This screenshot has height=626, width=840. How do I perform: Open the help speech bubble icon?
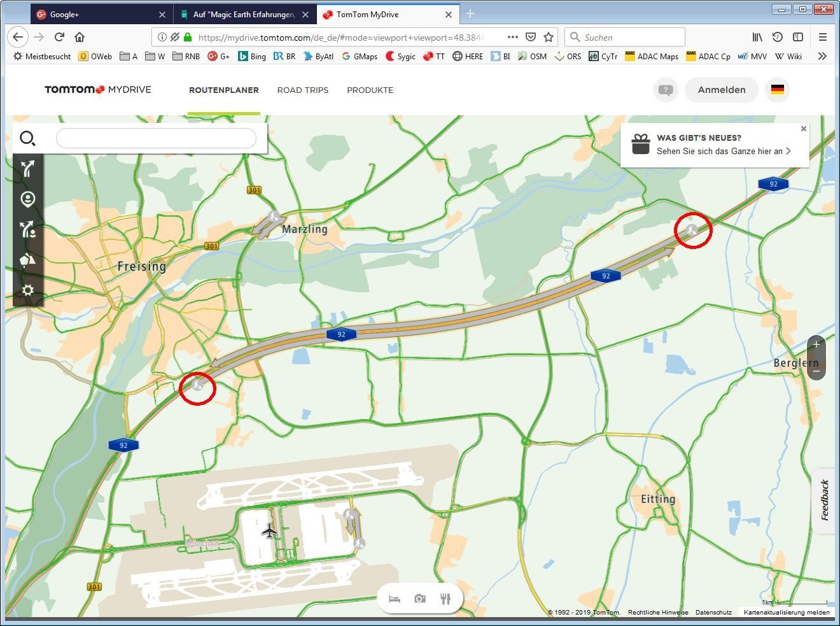click(x=666, y=90)
